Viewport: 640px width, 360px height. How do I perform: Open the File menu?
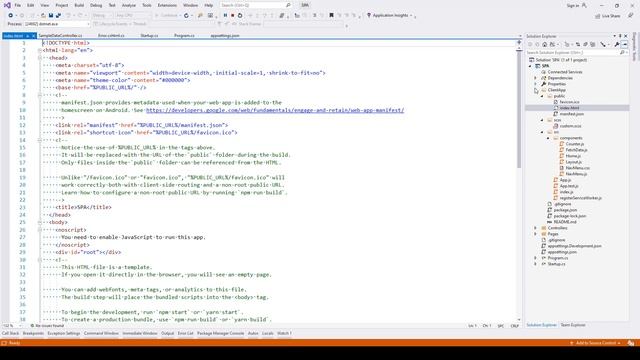click(x=18, y=5)
